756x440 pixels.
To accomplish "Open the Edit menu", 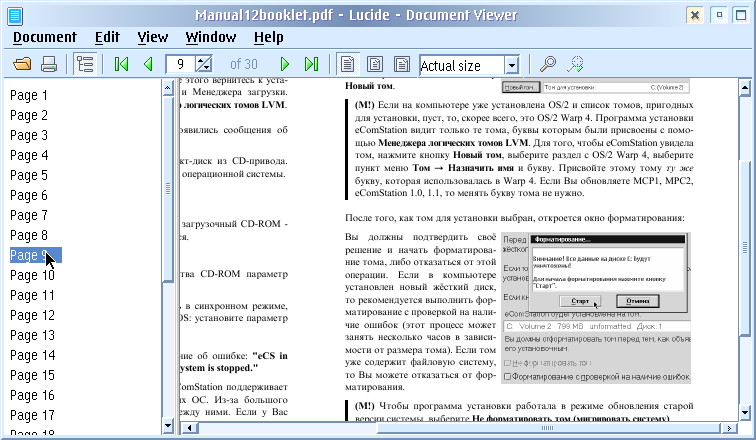I will 107,37.
